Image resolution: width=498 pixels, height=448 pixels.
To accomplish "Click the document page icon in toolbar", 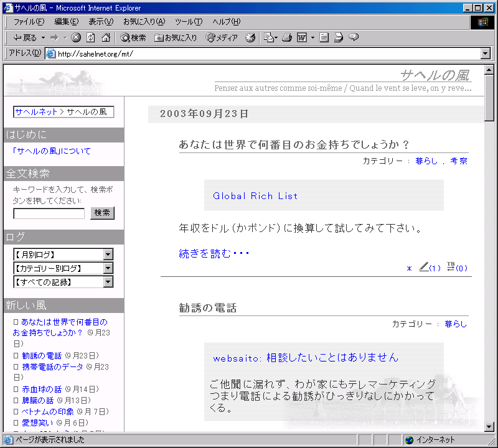I will [324, 38].
